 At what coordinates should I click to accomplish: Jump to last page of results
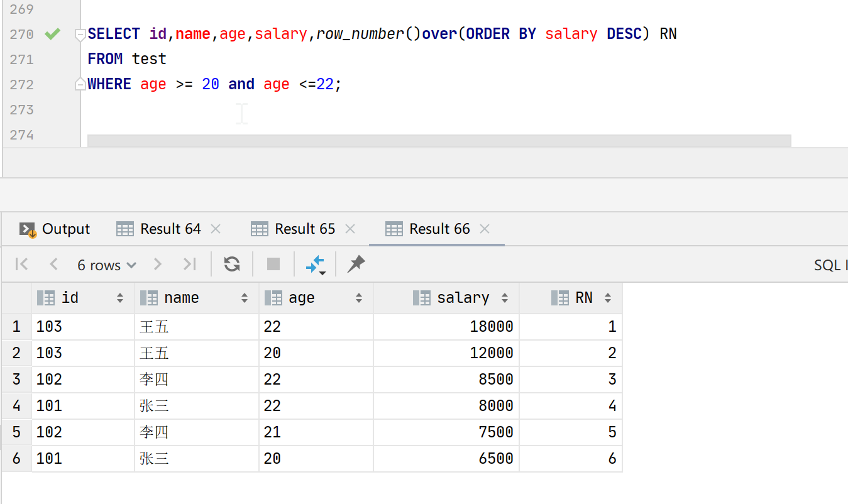189,265
